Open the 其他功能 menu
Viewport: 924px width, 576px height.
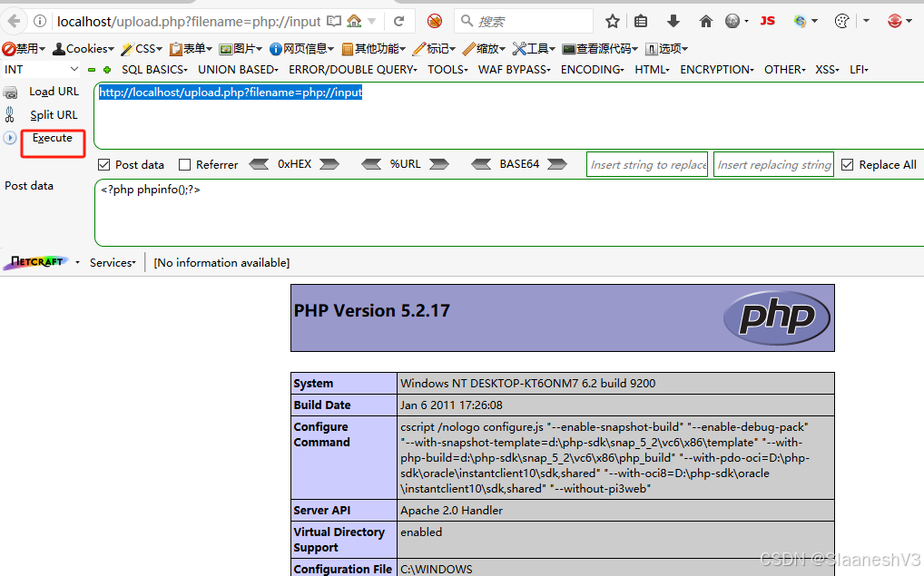(374, 49)
